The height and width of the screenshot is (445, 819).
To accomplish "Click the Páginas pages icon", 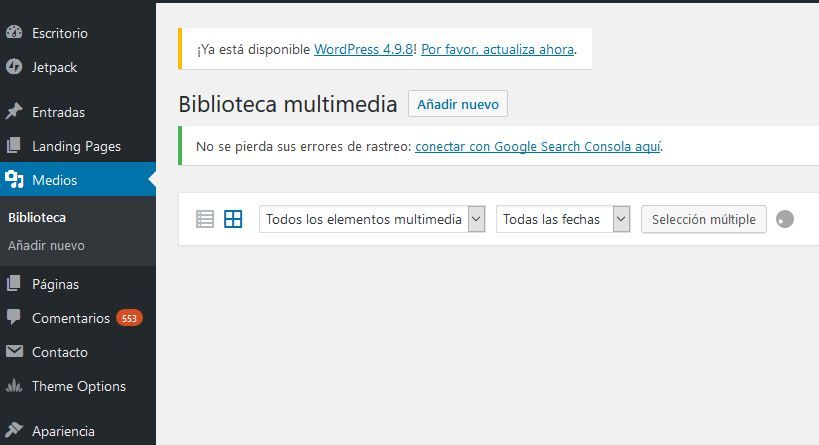I will [x=14, y=284].
